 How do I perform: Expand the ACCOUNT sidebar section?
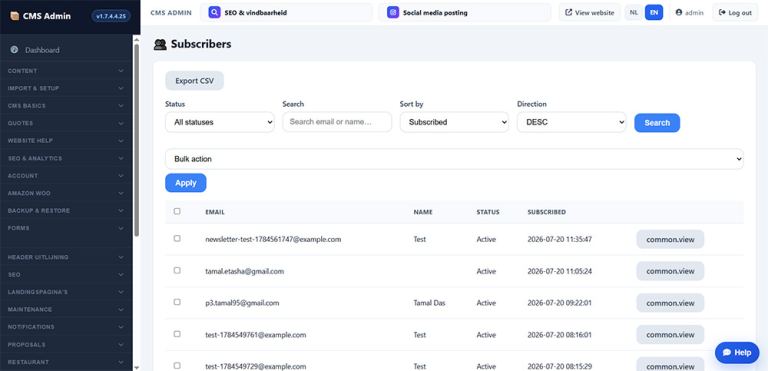(66, 175)
